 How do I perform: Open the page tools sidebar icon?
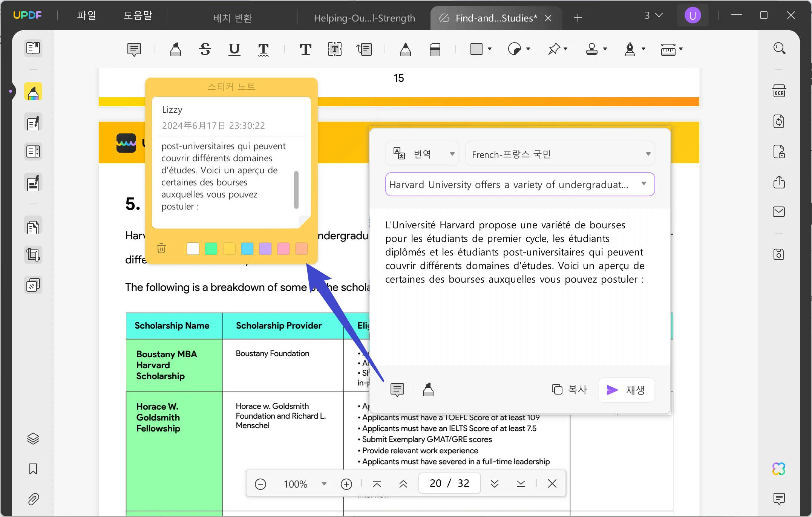(x=33, y=152)
